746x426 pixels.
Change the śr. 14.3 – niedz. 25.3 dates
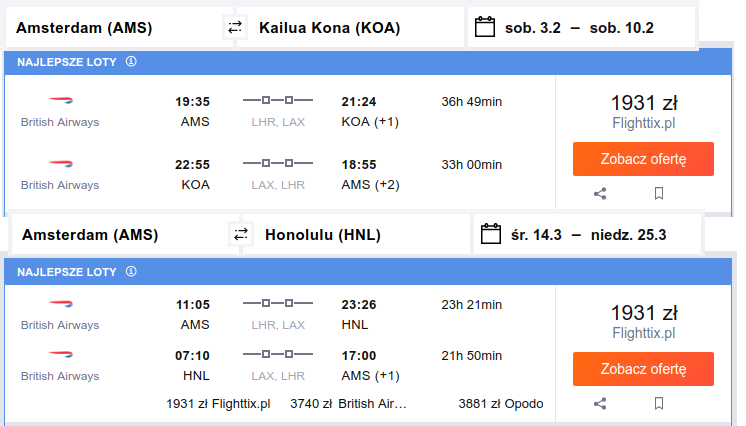588,235
